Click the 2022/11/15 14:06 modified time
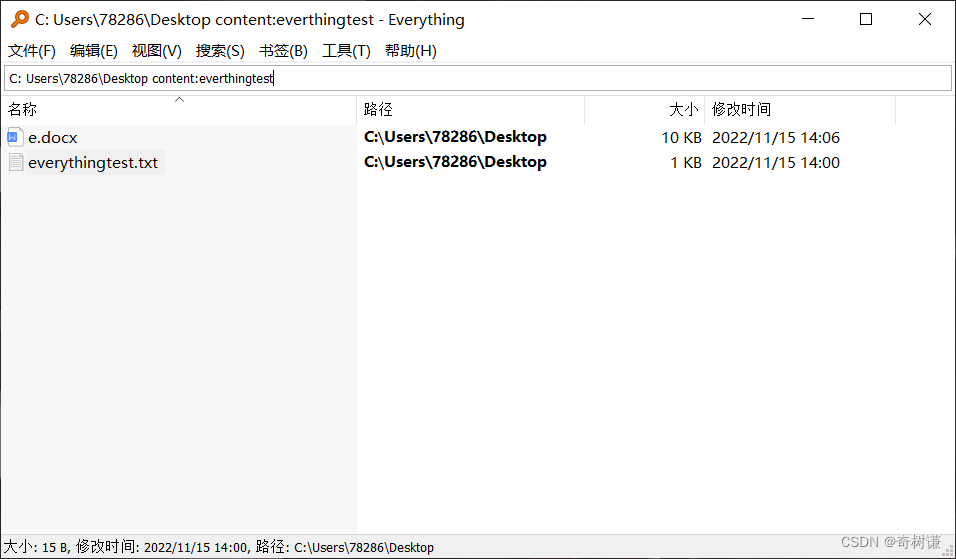This screenshot has height=559, width=956. [x=776, y=138]
